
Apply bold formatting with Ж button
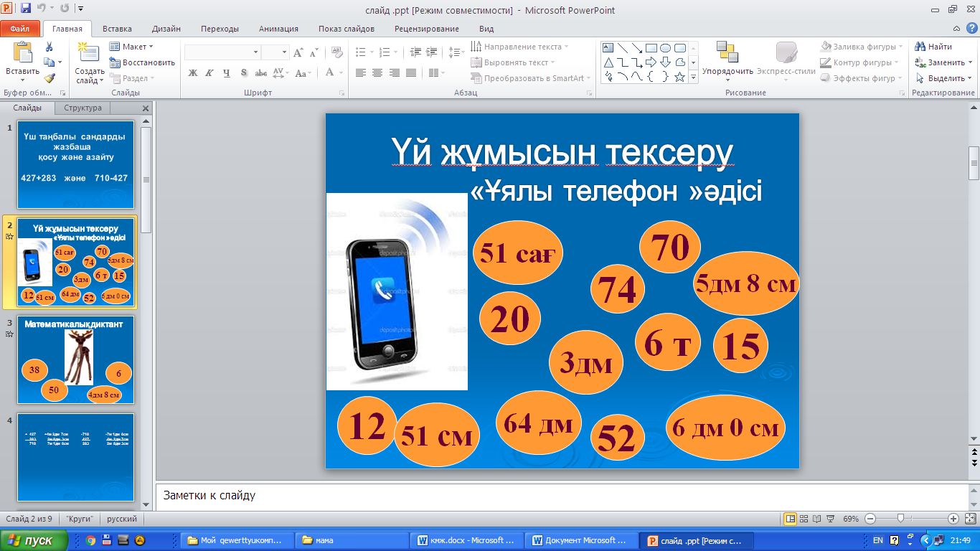coord(192,72)
